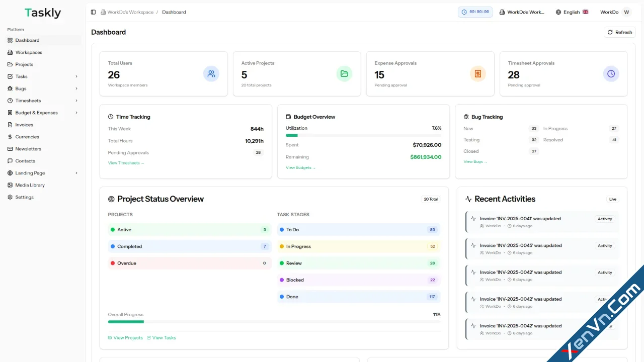Image resolution: width=644 pixels, height=362 pixels.
Task: Click the sidebar collapse toggle near the breadcrumb
Action: coord(93,12)
